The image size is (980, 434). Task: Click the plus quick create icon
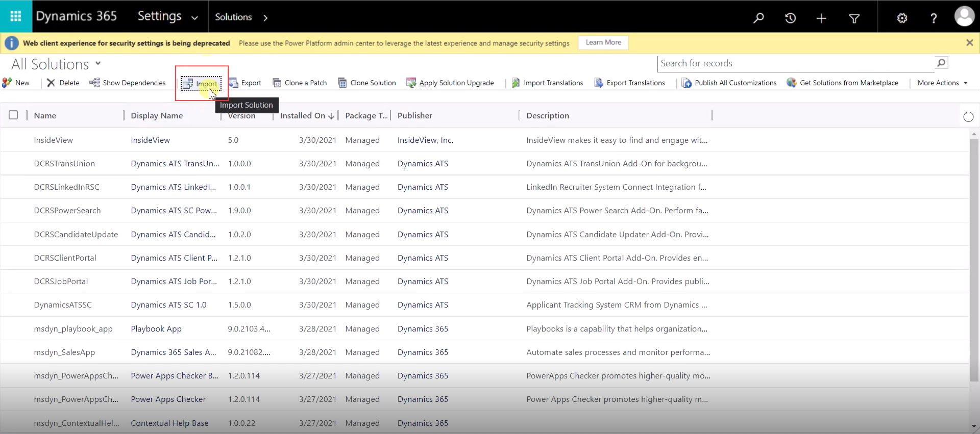(x=821, y=18)
